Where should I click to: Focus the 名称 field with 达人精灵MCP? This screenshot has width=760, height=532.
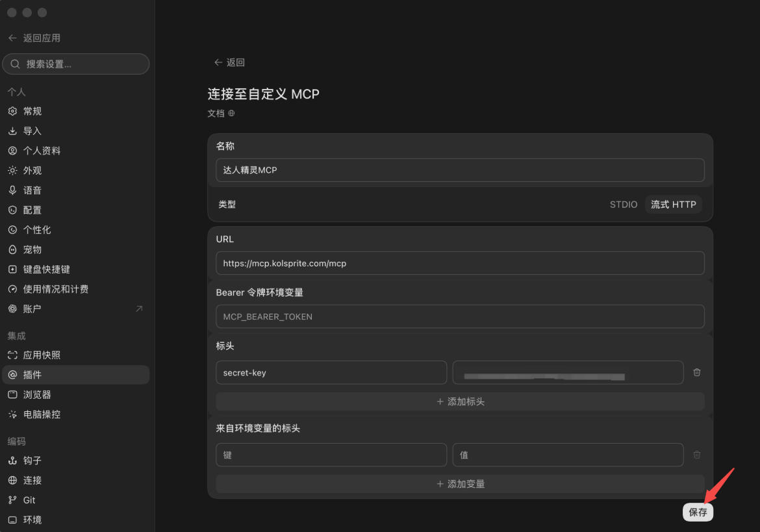[x=460, y=170]
